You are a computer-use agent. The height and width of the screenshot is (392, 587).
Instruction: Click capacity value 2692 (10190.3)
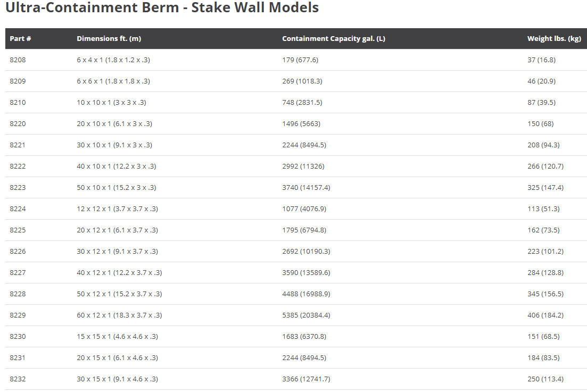(x=306, y=252)
